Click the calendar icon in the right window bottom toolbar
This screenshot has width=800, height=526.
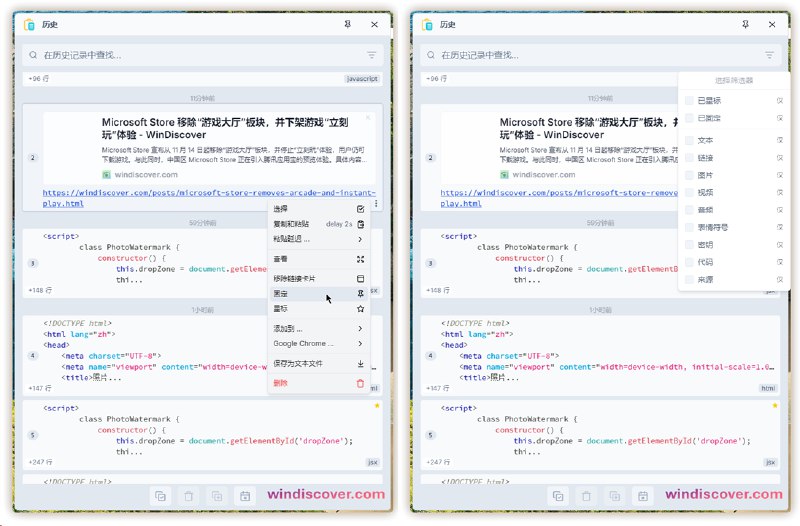pos(643,496)
